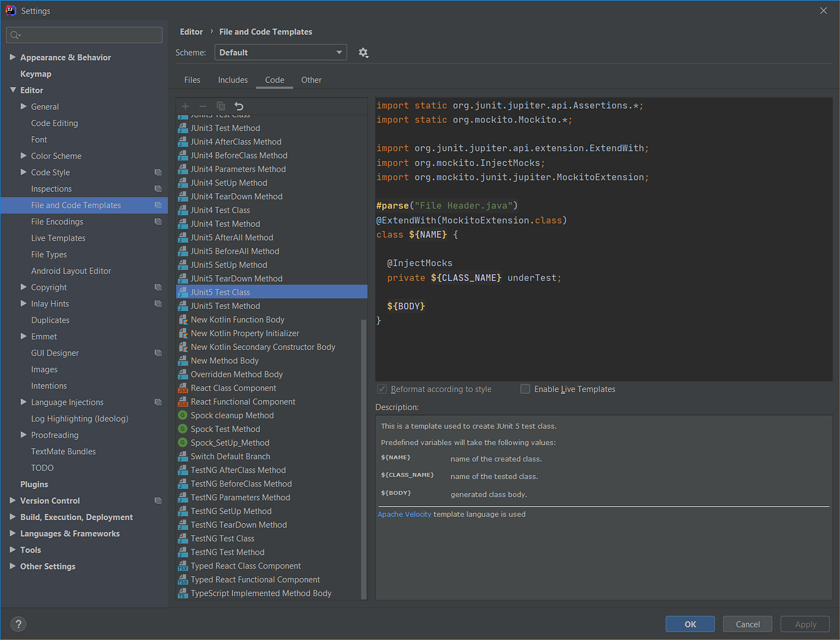The image size is (840, 640).
Task: Click the help question mark icon
Action: pos(18,624)
